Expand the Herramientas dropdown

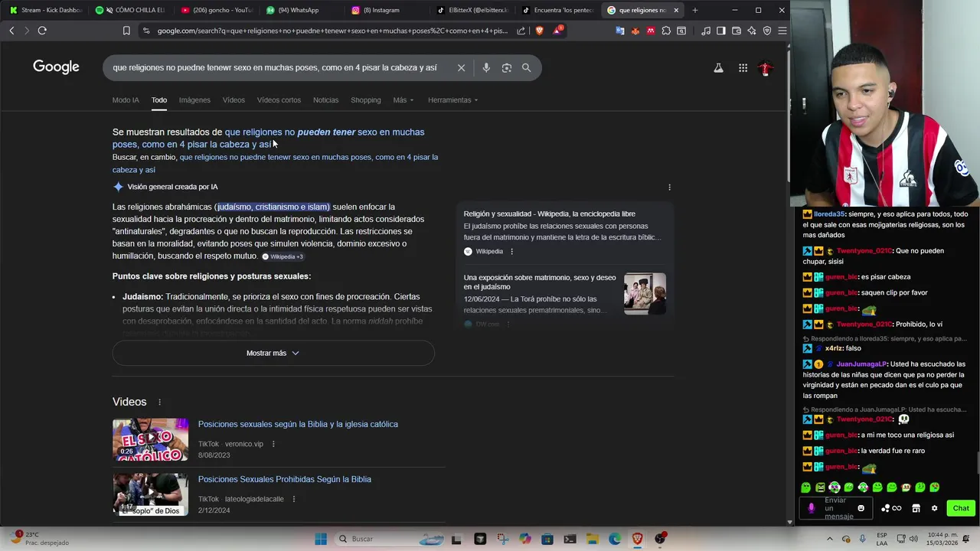(452, 100)
